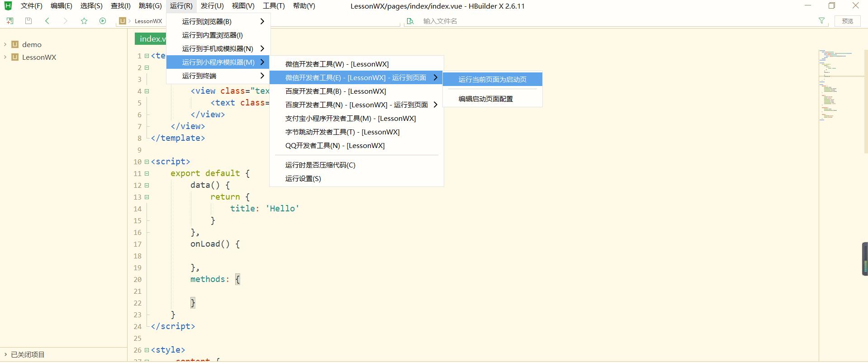Open the 编辑(E) menu
Viewport: 868px width, 363px height.
[62, 6]
